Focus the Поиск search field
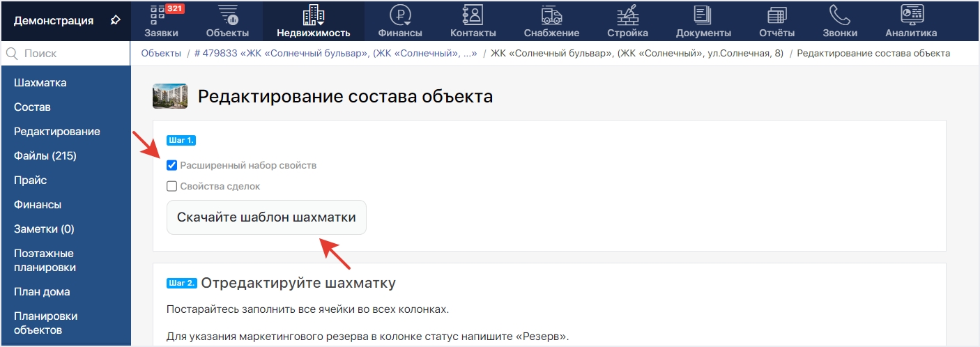 (66, 54)
